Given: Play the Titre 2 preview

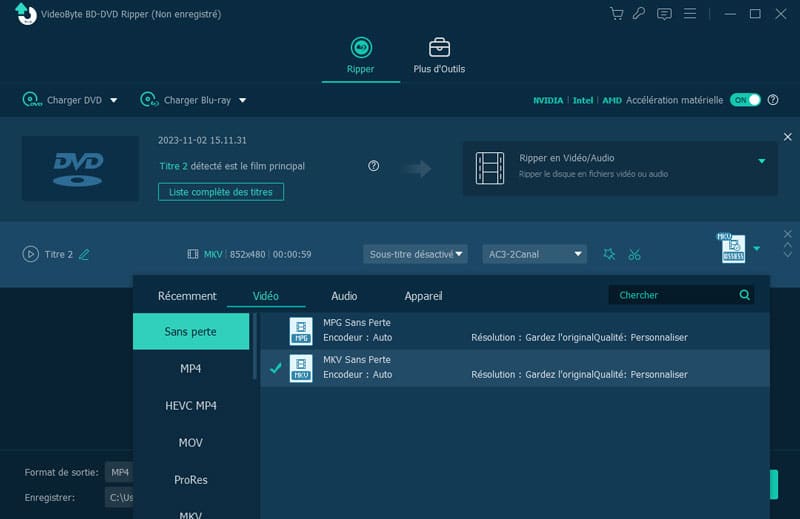Looking at the screenshot, I should (x=30, y=254).
